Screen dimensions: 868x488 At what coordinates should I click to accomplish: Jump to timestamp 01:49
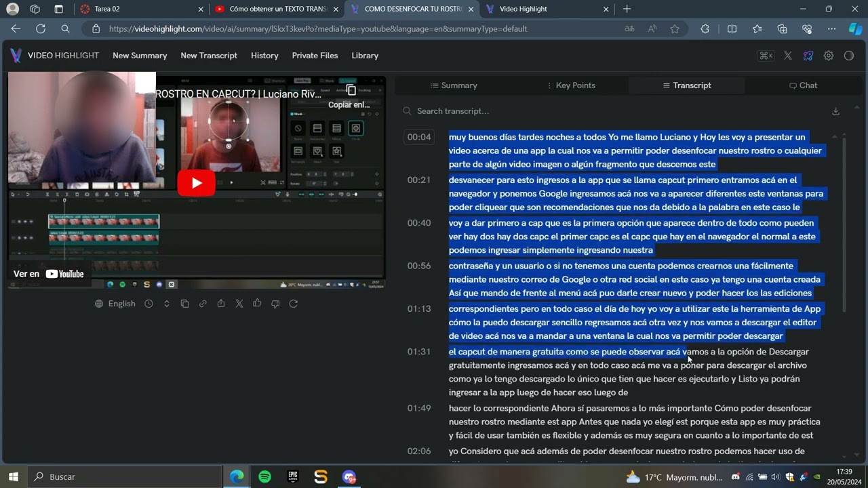coord(419,408)
